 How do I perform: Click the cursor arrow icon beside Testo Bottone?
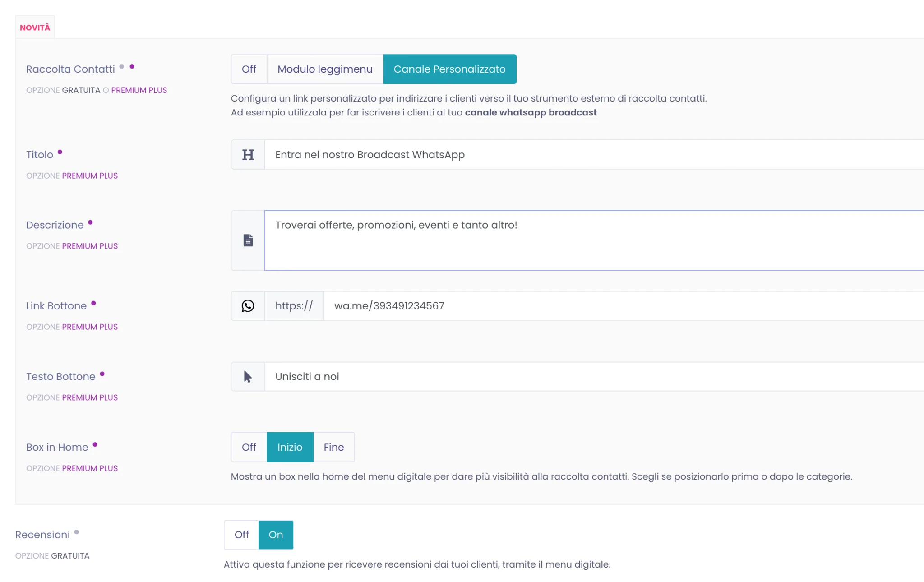248,376
